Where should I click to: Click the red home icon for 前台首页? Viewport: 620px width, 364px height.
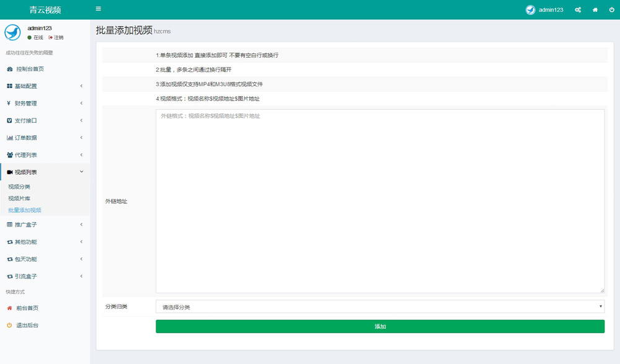9,308
